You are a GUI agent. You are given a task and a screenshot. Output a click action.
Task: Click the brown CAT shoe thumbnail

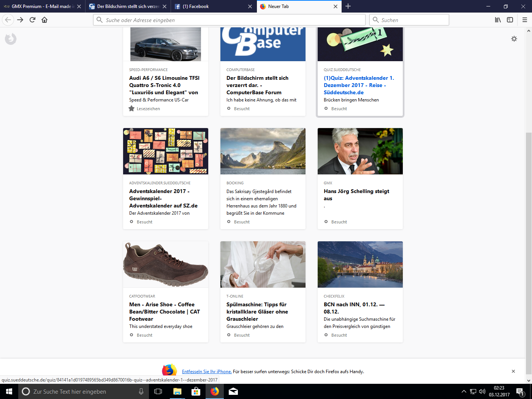tap(166, 264)
